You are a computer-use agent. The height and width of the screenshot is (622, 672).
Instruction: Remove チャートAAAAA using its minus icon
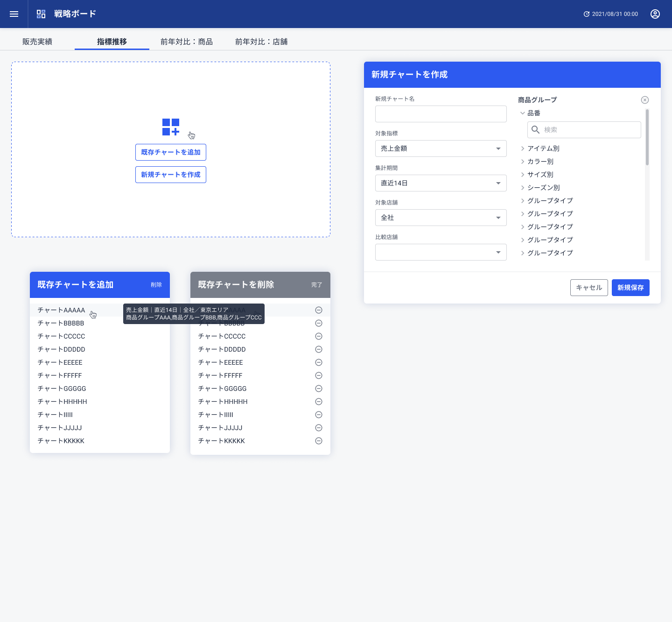coord(319,310)
